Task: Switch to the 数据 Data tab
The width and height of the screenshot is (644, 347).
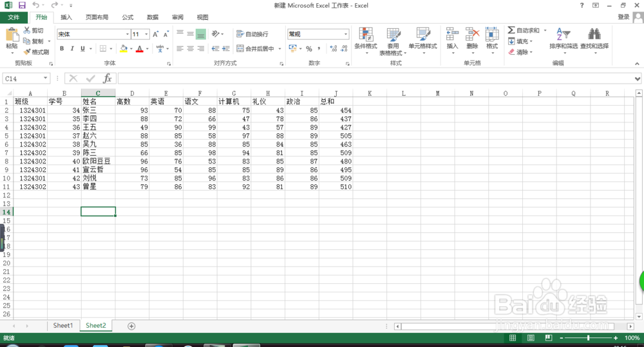Action: 153,17
